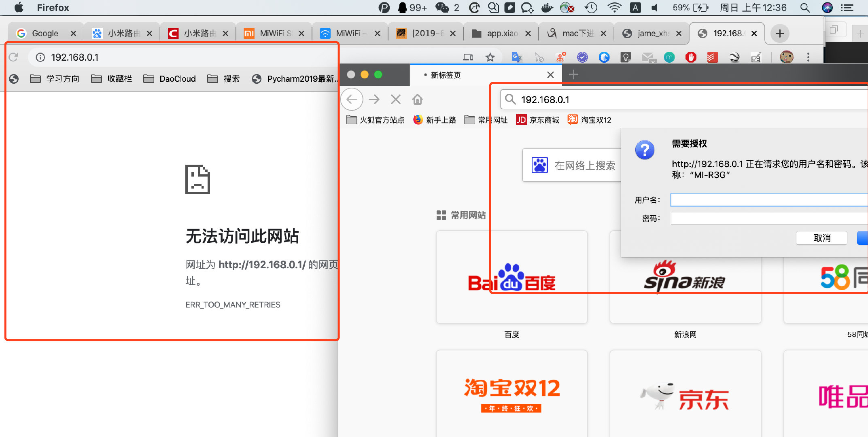868x437 pixels.
Task: Open the 京东商城 bookmark
Action: pos(537,120)
